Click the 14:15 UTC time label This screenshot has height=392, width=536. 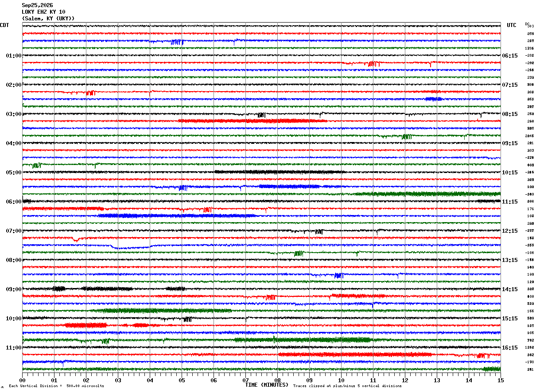510,289
